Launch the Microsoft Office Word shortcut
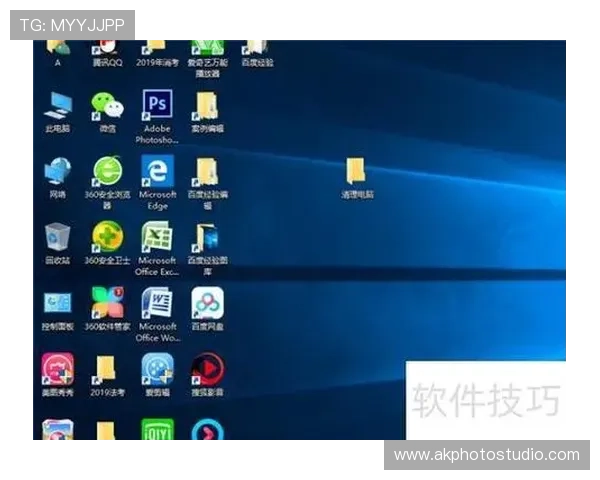The height and width of the screenshot is (480, 600). [x=157, y=303]
